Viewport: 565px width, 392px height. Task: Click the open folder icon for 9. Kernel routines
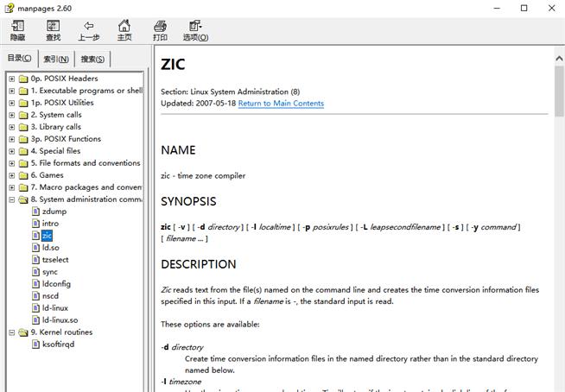point(23,332)
